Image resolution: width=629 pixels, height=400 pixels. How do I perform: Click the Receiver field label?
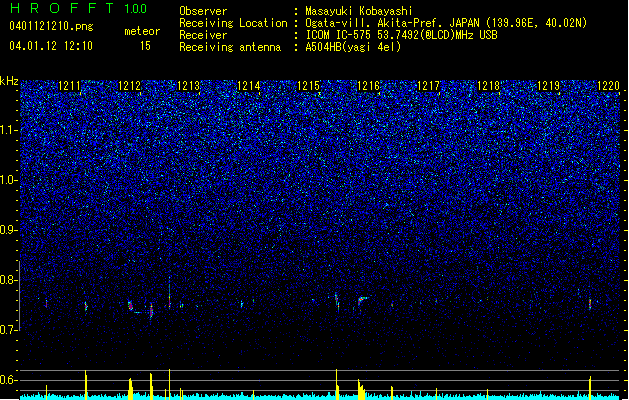coord(203,35)
